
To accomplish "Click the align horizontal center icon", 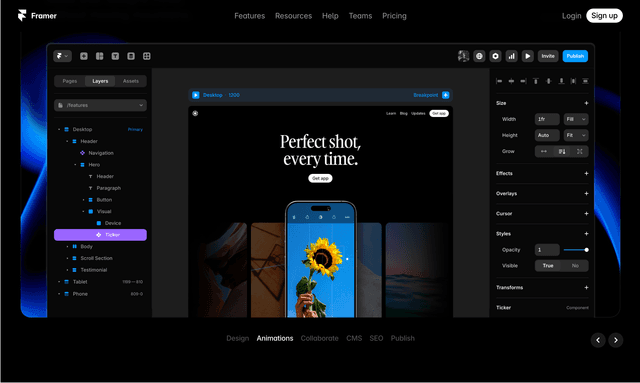I will [511, 81].
